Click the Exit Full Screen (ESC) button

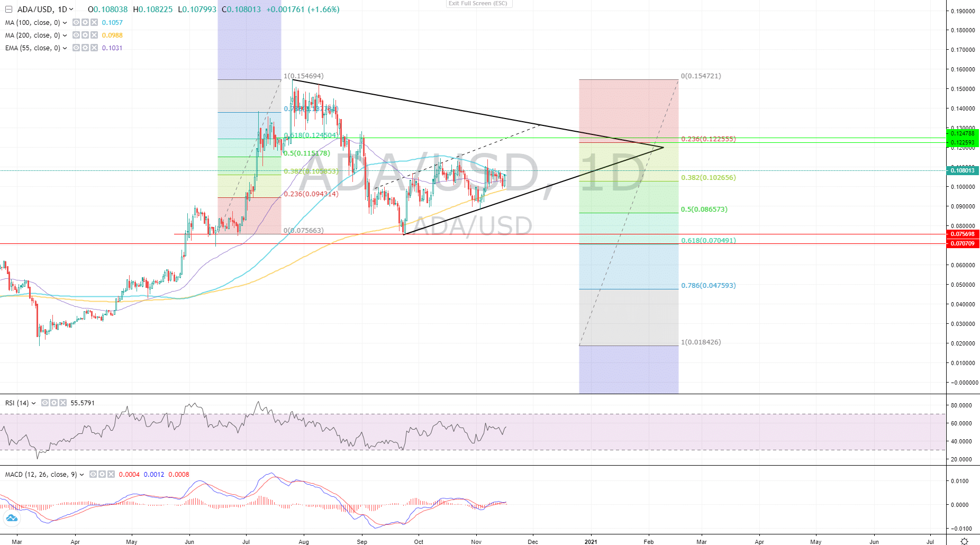pos(478,4)
